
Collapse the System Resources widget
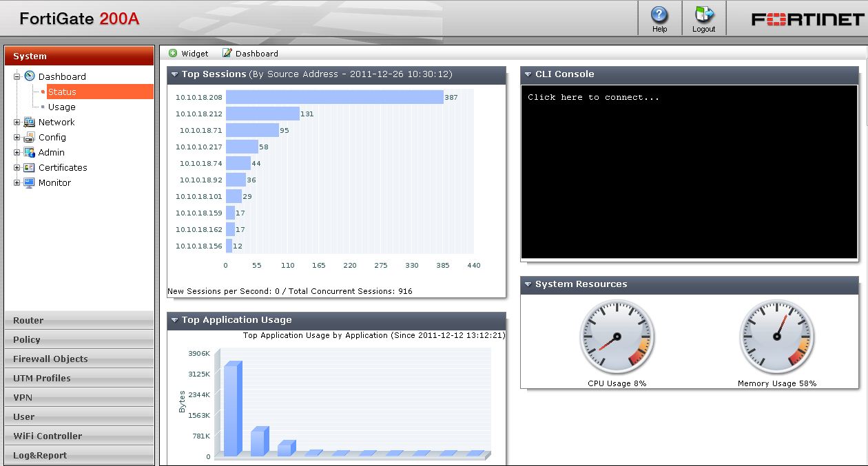pos(528,284)
